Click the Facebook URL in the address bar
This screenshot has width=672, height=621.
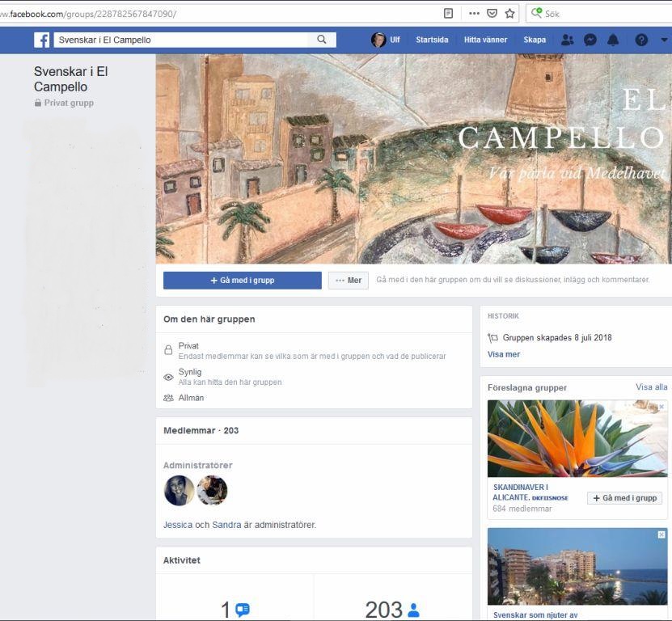click(89, 14)
